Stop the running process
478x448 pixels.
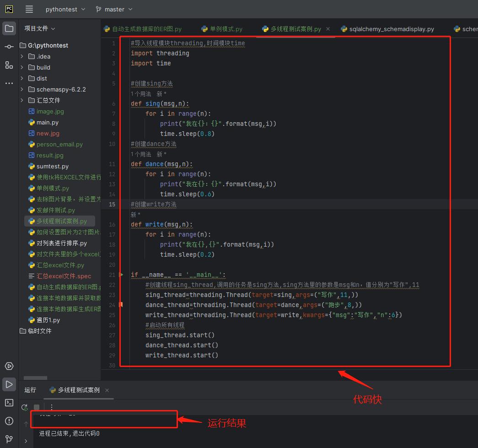click(37, 407)
